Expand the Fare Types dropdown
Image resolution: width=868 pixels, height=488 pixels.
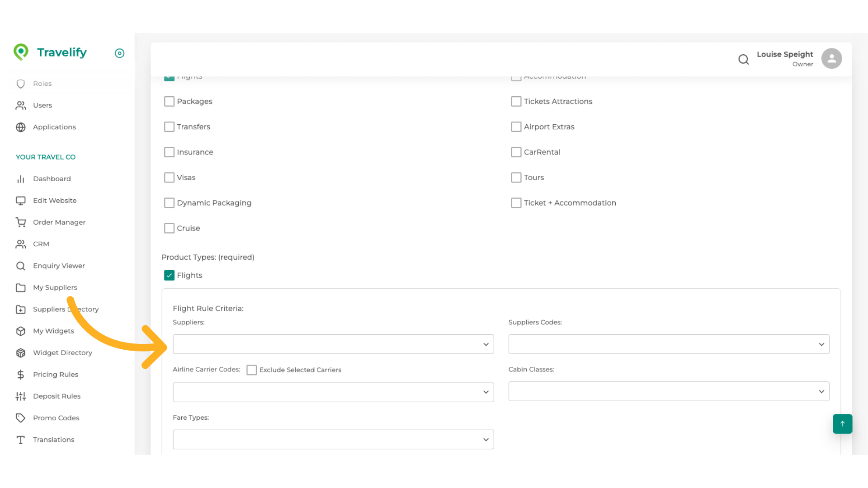click(333, 440)
